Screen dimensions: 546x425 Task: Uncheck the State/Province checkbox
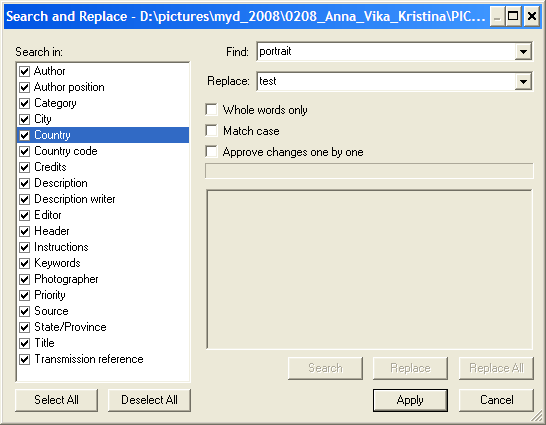coord(24,328)
